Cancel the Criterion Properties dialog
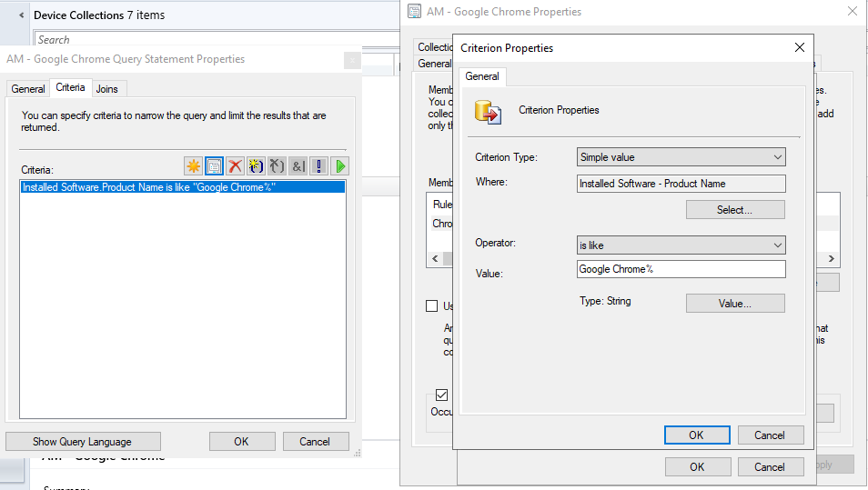Screen dimensions: 868x490 click(x=770, y=435)
